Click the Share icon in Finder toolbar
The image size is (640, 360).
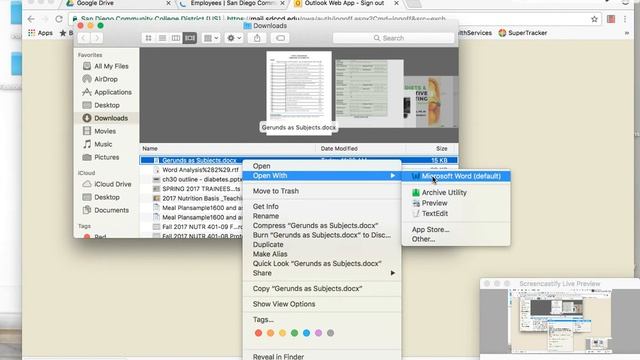(257, 38)
